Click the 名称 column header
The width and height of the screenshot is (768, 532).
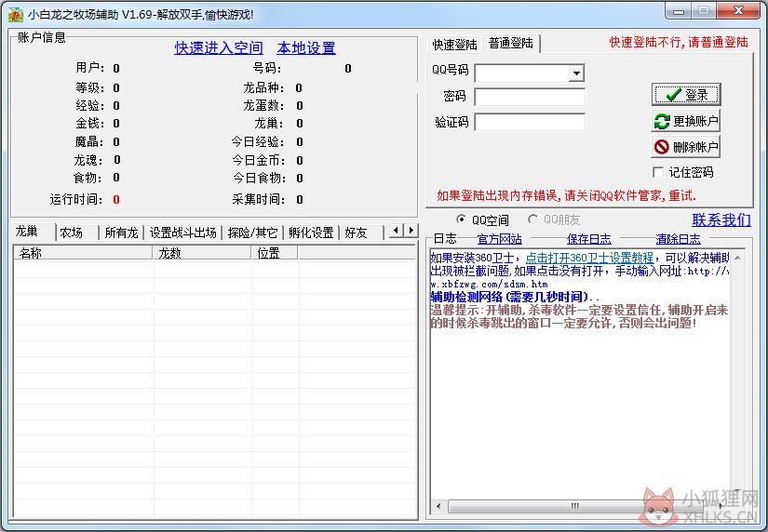(x=83, y=253)
